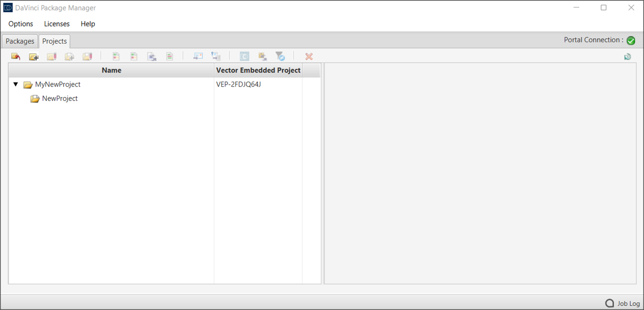Select the NewProject child row

click(165, 98)
